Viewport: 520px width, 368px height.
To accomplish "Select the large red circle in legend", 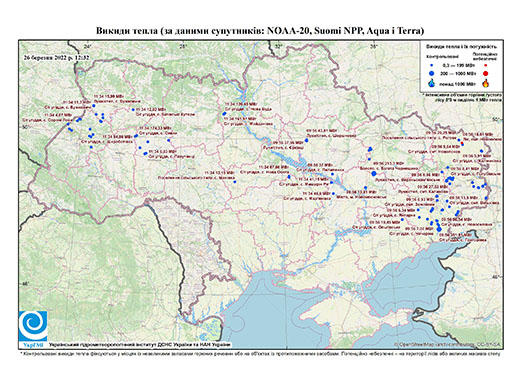I will [x=485, y=73].
